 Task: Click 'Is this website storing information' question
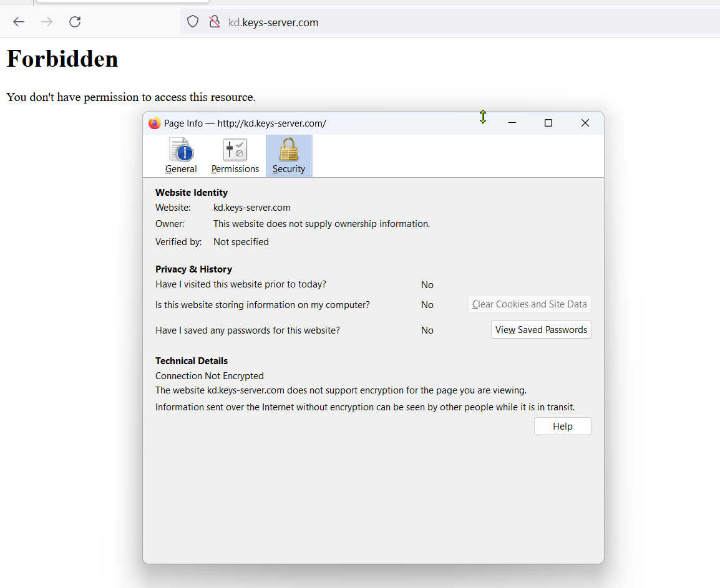pos(262,305)
